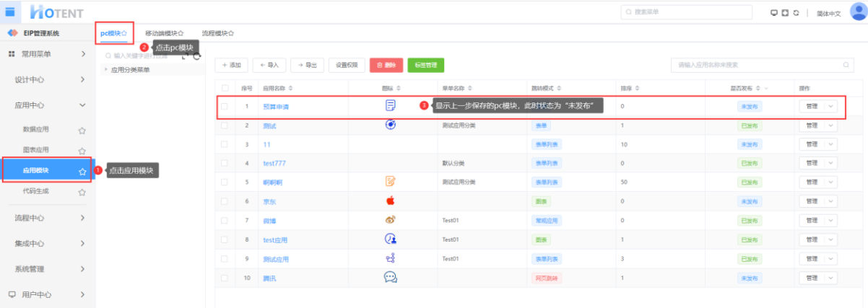
Task: Click the refresh icon above category tree
Action: (196, 56)
